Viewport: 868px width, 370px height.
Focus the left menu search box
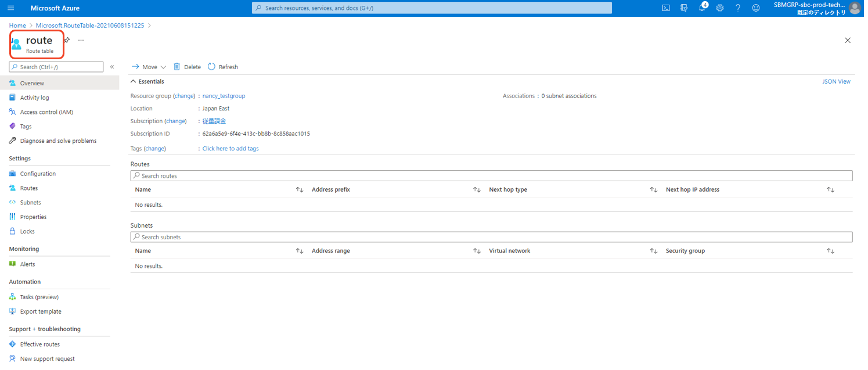(x=56, y=67)
